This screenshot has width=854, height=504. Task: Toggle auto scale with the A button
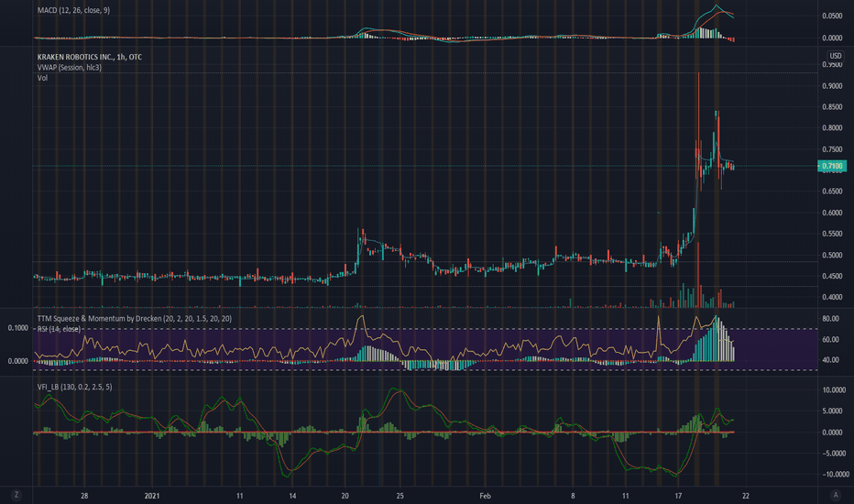coord(836,495)
